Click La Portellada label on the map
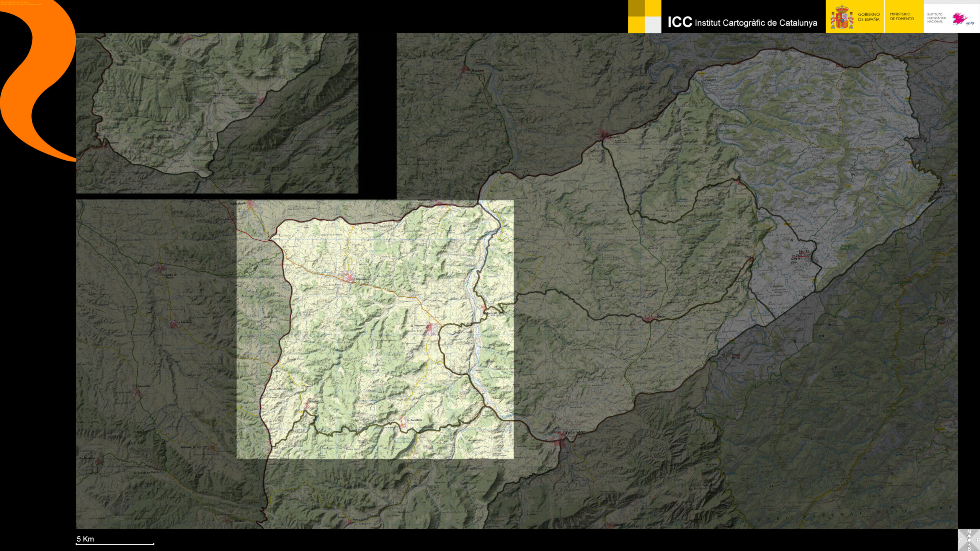The height and width of the screenshot is (551, 980). (414, 420)
